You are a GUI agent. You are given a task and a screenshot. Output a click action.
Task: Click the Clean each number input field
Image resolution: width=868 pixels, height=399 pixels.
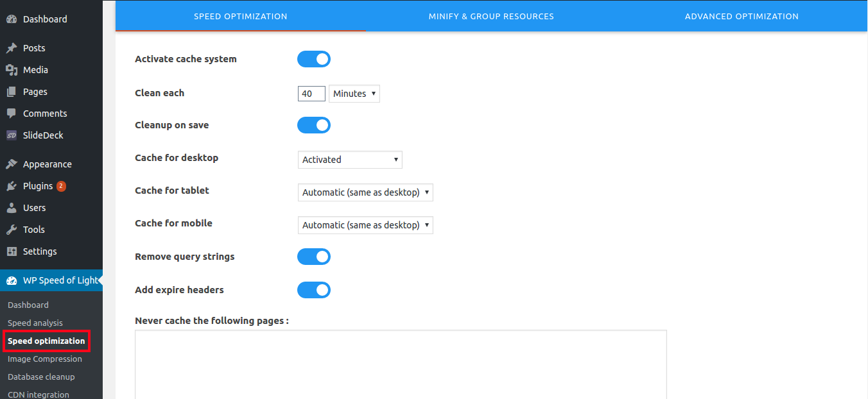pos(311,94)
